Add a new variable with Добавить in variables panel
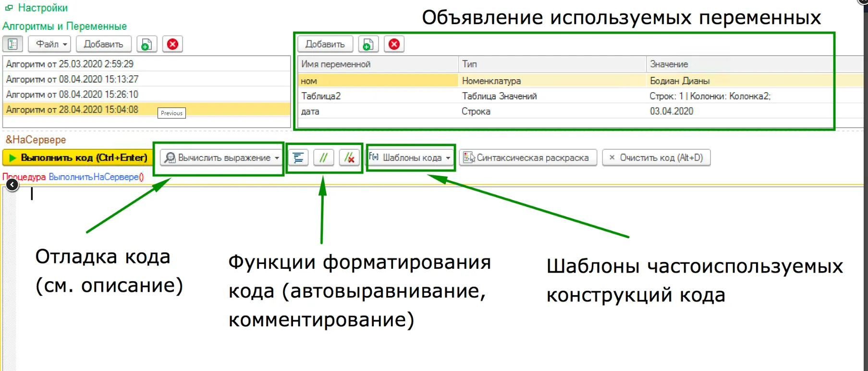Image resolution: width=868 pixels, height=371 pixels. click(325, 44)
